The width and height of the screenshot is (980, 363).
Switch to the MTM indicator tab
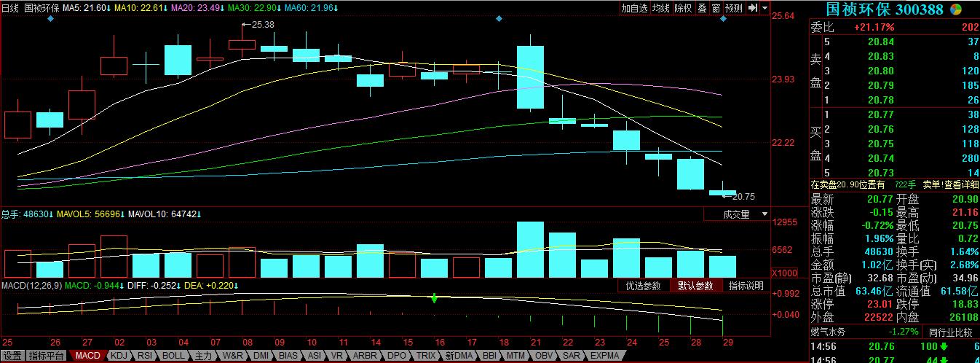pyautogui.click(x=515, y=356)
